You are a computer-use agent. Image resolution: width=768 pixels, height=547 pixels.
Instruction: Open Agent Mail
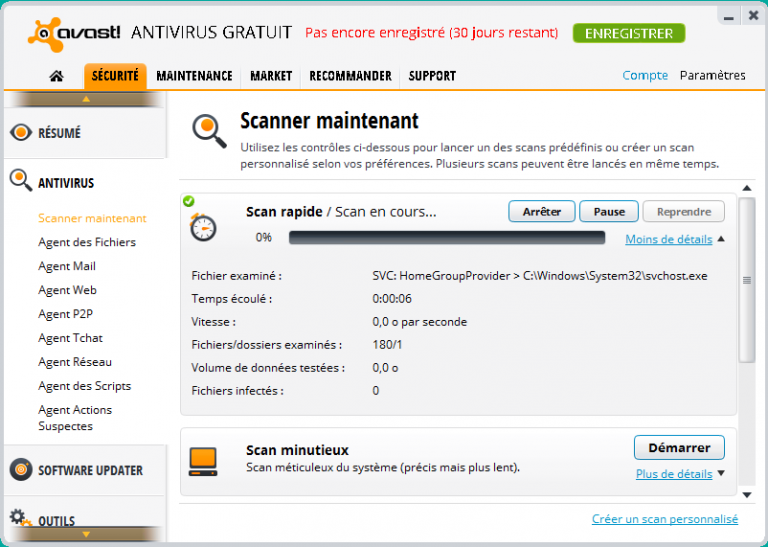pos(67,266)
